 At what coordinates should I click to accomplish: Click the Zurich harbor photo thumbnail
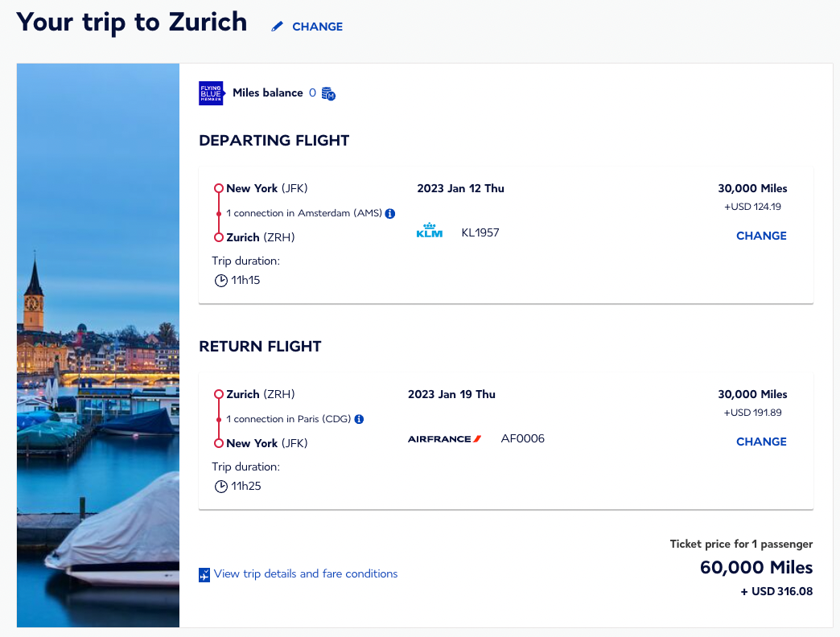97,344
